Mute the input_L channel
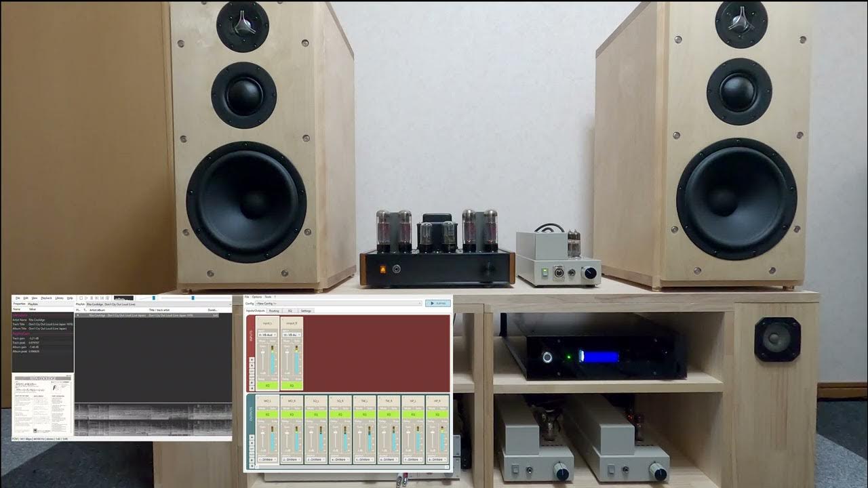This screenshot has height=488, width=868. (262, 341)
